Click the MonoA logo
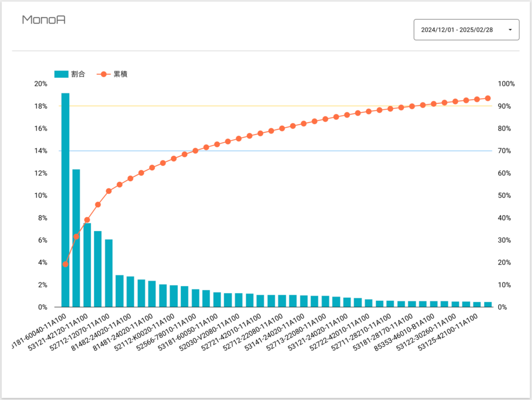 pos(44,20)
